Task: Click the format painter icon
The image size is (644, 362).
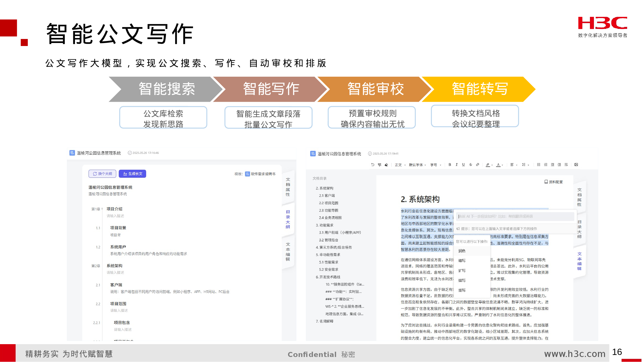Action: 379,165
